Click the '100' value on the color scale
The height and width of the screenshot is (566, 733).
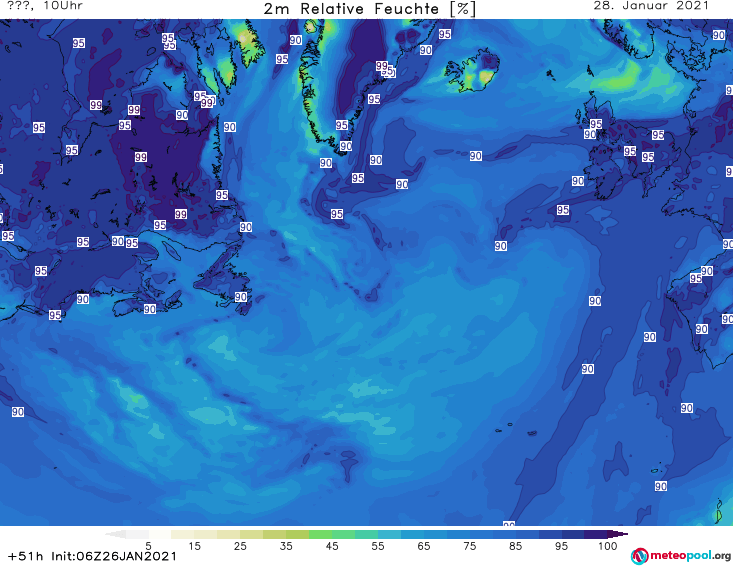(x=607, y=546)
